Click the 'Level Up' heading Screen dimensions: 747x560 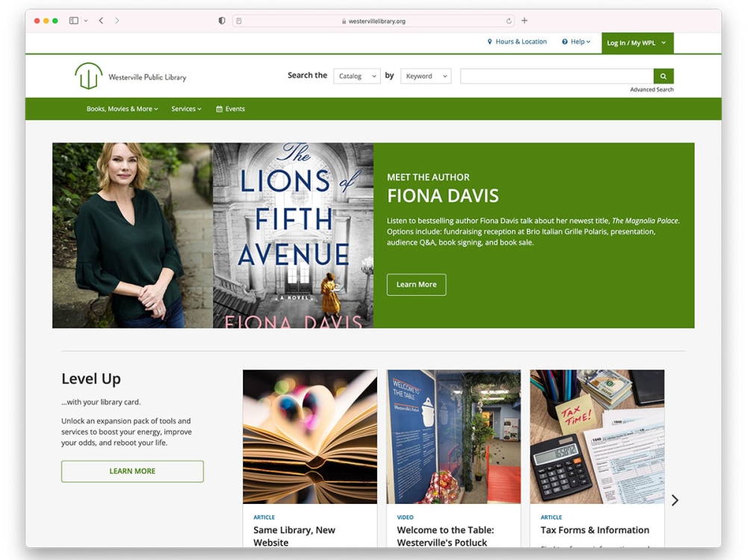91,379
